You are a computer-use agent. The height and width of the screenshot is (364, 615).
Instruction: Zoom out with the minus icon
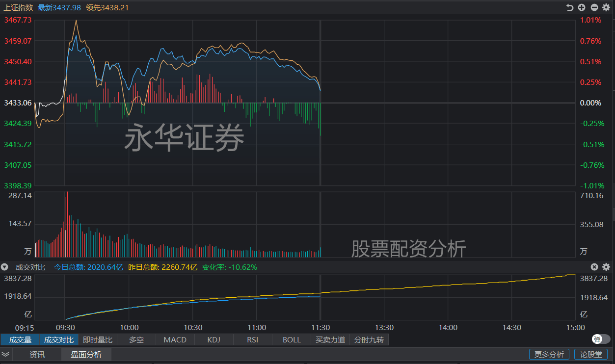pos(594,7)
